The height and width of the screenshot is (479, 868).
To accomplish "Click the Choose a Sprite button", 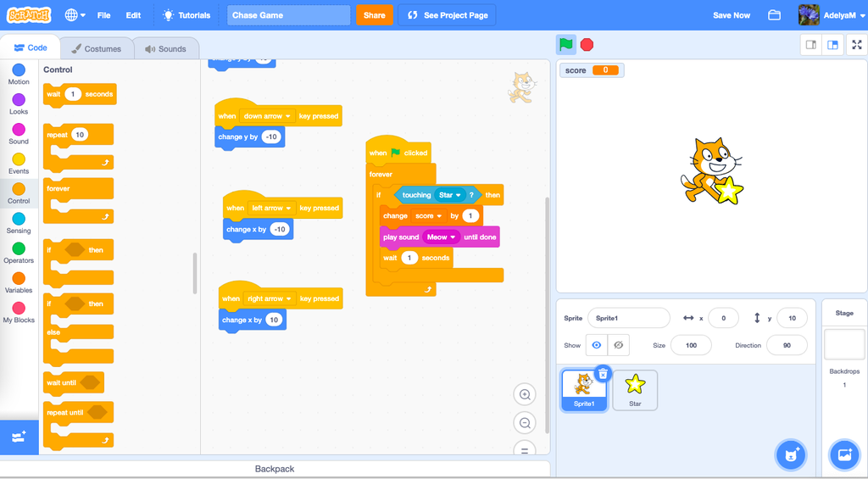I will coord(791,455).
